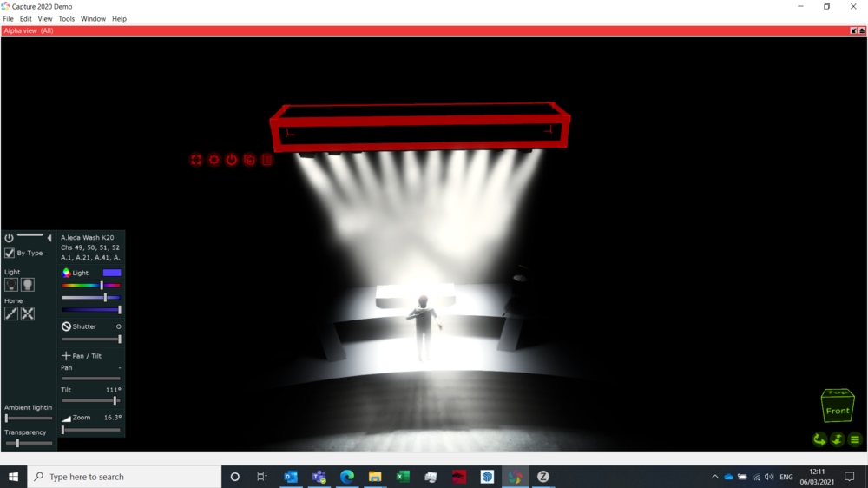
Task: Click the purple Light color swatch
Action: pos(112,273)
